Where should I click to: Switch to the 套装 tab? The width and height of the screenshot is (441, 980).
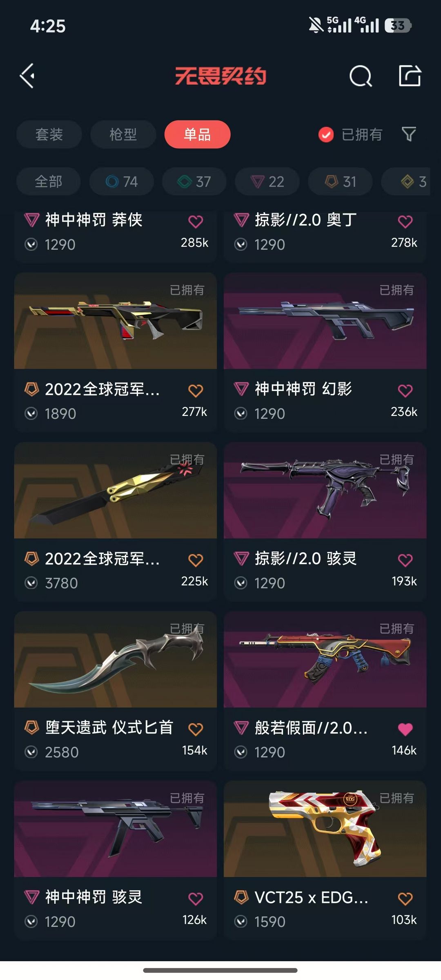(49, 134)
